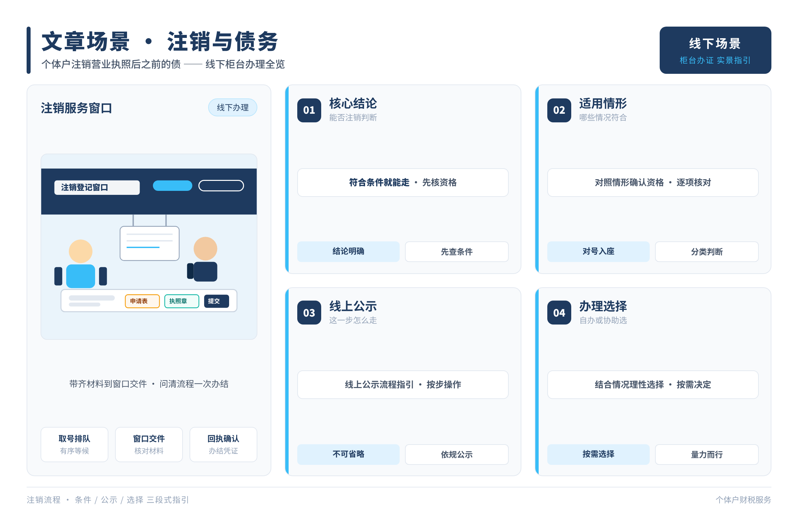Click the 结论明确 chip
The image size is (798, 532).
coord(348,251)
